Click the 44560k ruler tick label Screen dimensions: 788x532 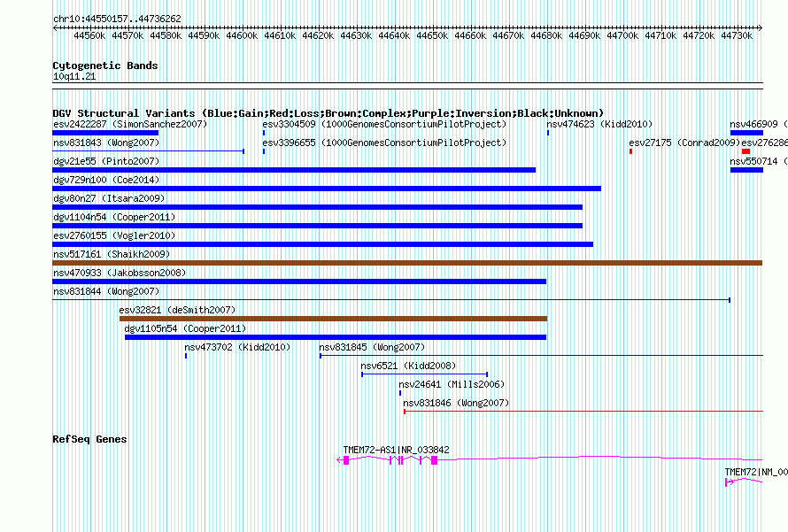pyautogui.click(x=89, y=35)
